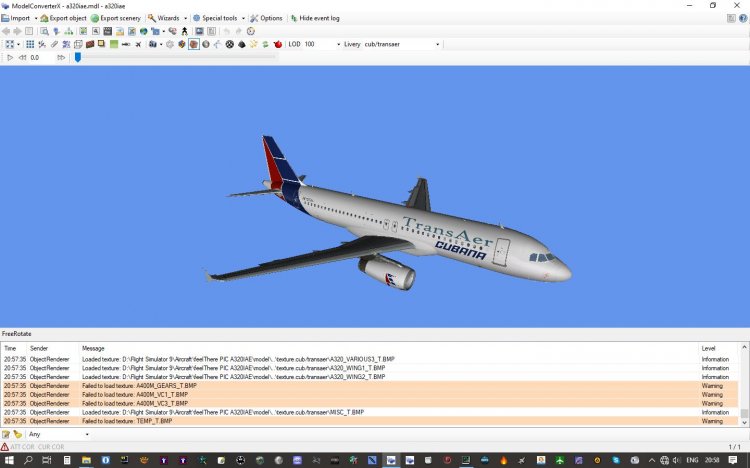The image size is (750, 468).
Task: Expand the Livery cub/transaer dropdown
Action: coord(437,44)
